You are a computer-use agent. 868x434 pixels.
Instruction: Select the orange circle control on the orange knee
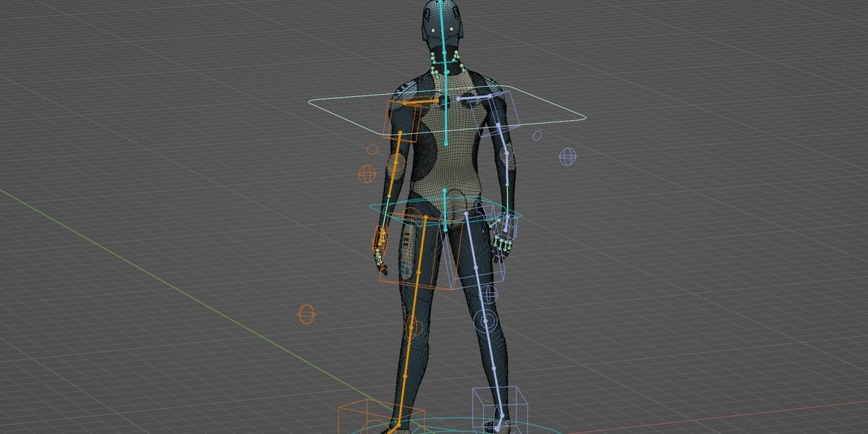click(415, 327)
